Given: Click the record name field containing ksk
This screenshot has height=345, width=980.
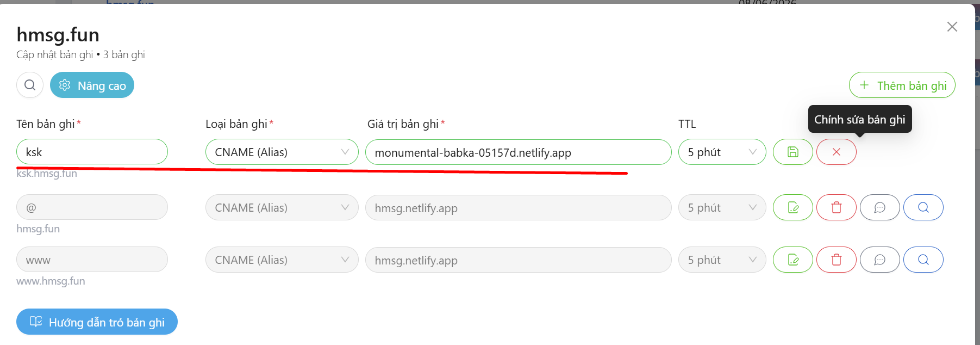Looking at the screenshot, I should (92, 152).
